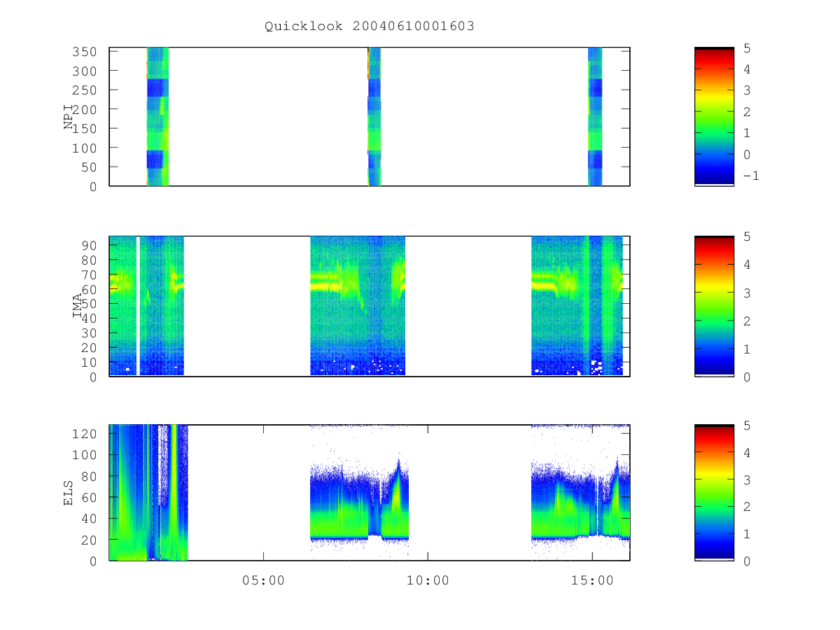Click the 5 label on NPI colorbar
The height and width of the screenshot is (630, 840).
(x=747, y=48)
